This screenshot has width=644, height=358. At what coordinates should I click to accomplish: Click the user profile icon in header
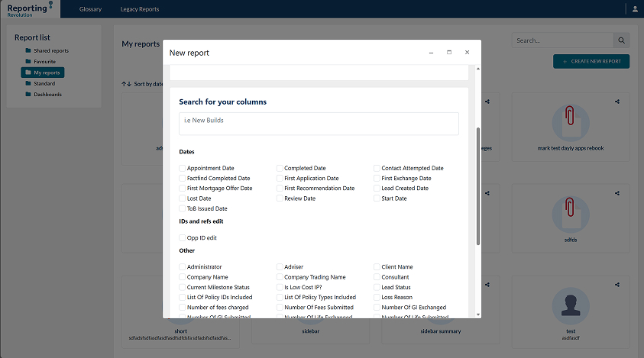(635, 9)
